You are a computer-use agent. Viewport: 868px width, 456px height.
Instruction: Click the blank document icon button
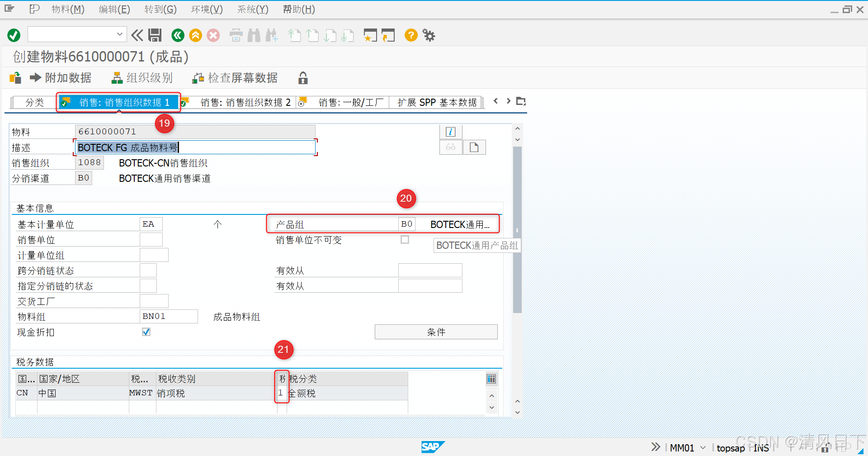[474, 147]
